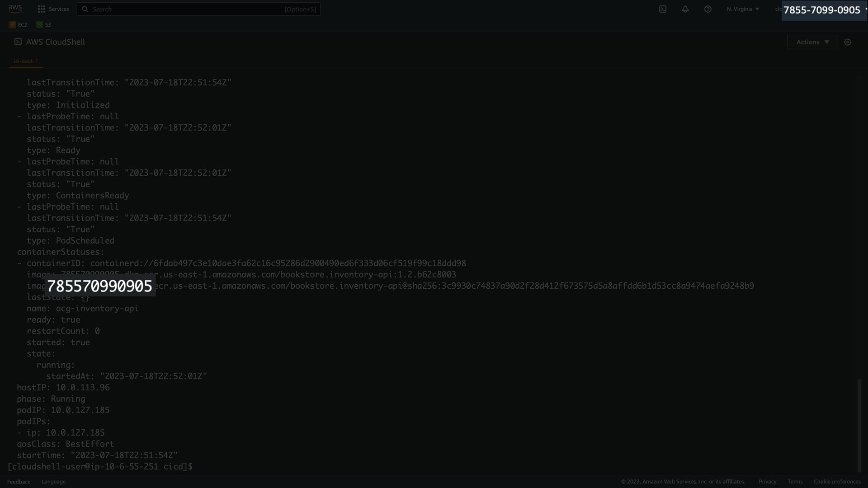Click the terminal vertical scrollbar thumb
The image size is (868, 488).
[859, 425]
